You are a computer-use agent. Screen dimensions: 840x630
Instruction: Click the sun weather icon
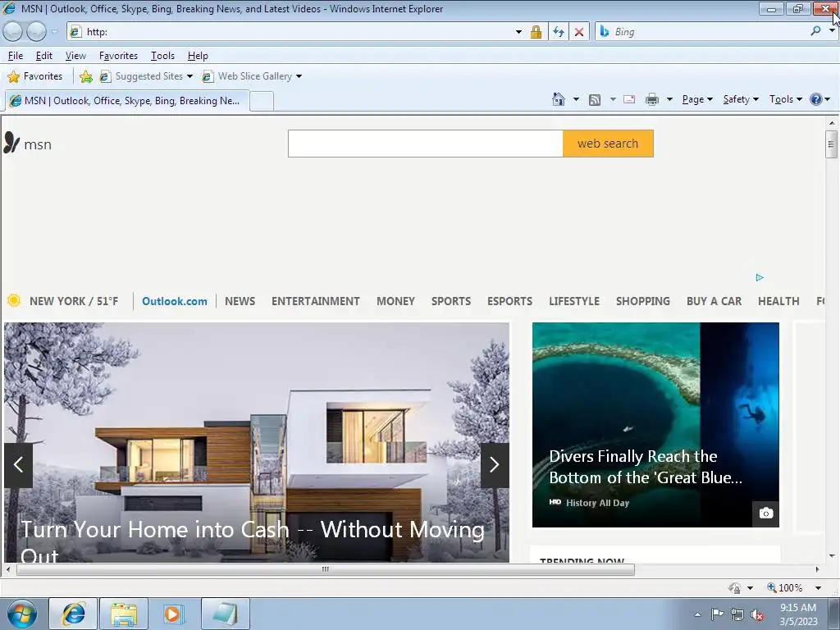(14, 300)
